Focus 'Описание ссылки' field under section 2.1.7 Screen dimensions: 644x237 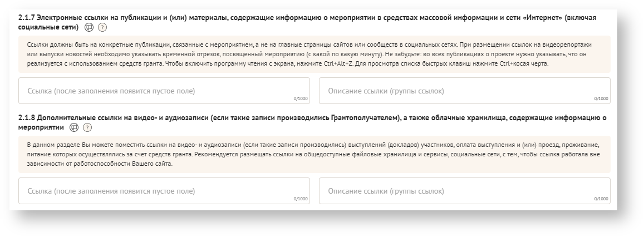(x=464, y=91)
